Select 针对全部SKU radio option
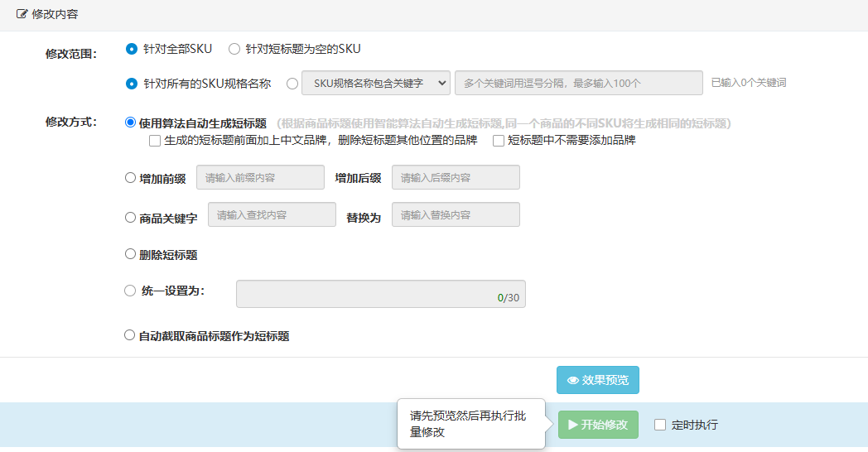Image resolution: width=868 pixels, height=452 pixels. point(131,49)
